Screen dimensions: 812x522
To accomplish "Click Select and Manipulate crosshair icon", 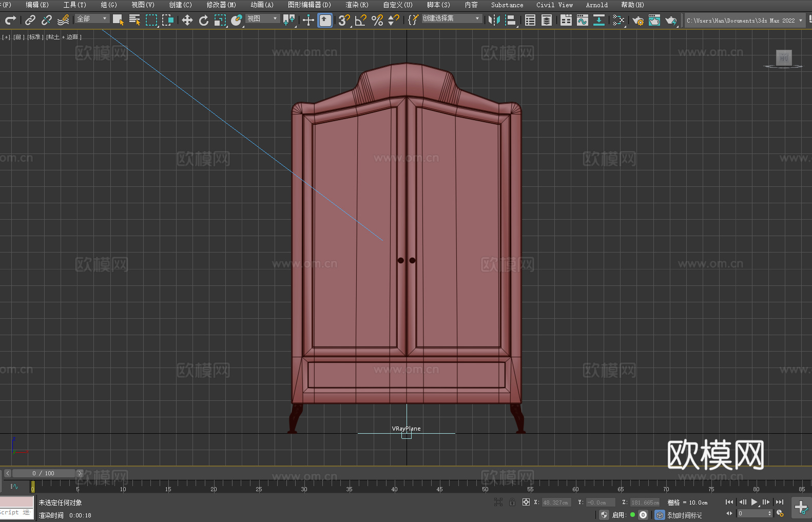I will coord(308,20).
